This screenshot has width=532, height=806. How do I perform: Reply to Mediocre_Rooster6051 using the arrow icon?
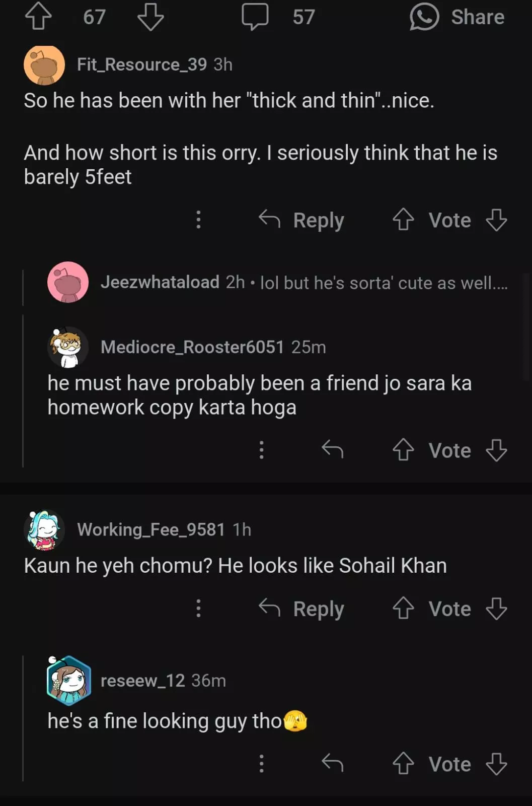(x=333, y=449)
